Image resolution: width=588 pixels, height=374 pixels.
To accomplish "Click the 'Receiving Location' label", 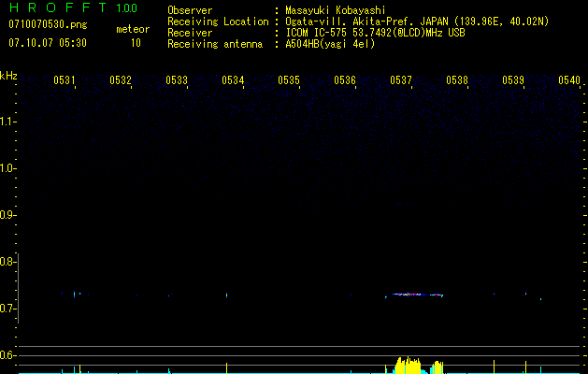I will (218, 22).
